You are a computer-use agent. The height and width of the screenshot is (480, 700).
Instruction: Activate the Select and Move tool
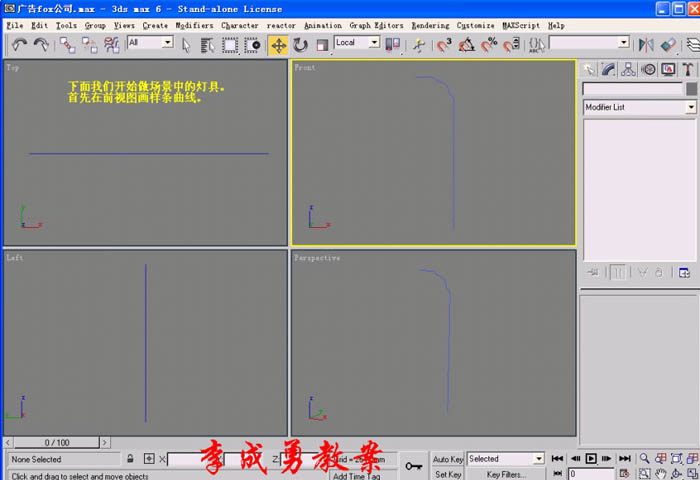tap(279, 45)
